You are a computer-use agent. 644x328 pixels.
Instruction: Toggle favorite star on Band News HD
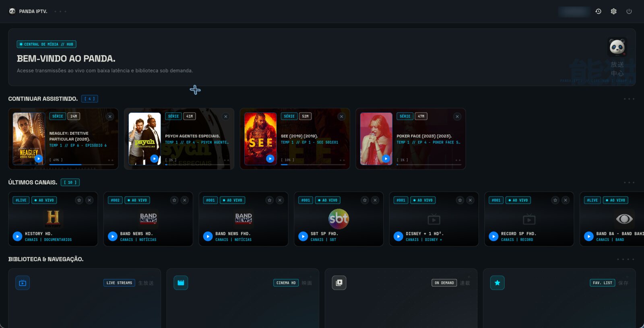click(x=174, y=200)
